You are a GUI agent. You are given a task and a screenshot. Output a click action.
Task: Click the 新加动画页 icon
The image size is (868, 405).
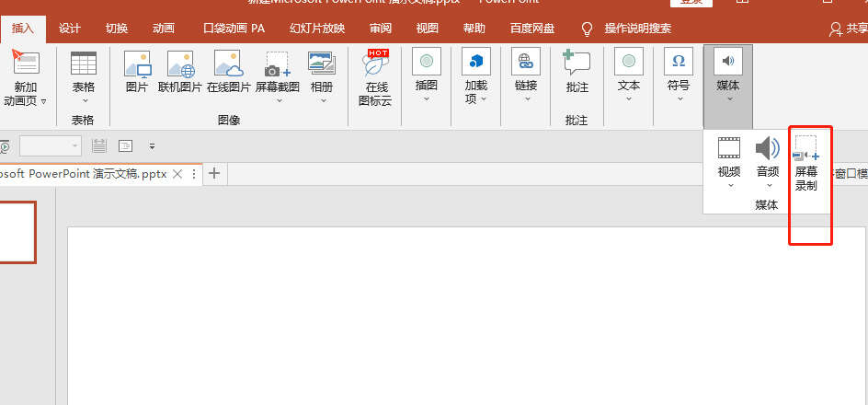tap(26, 62)
